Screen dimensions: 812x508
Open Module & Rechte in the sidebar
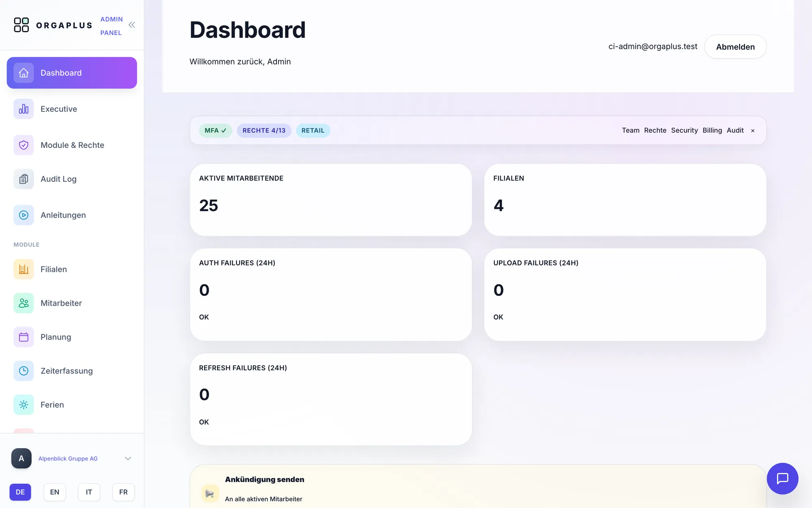72,145
